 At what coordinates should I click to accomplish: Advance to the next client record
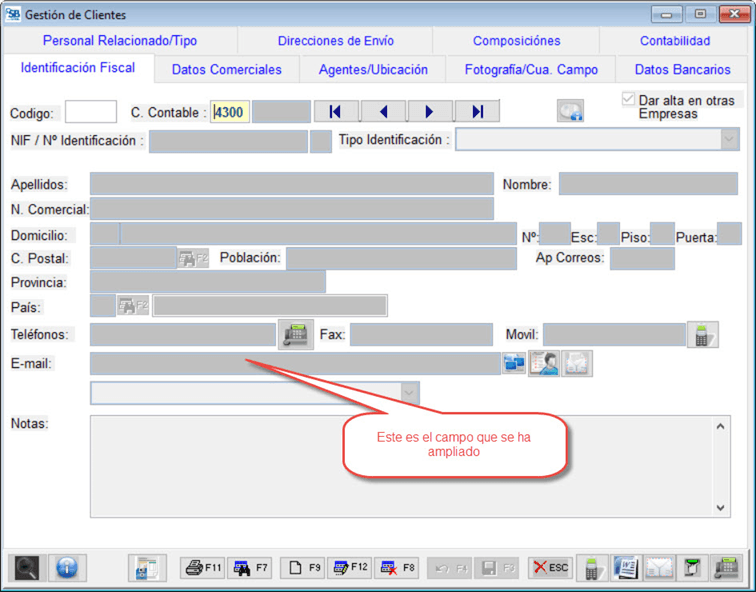coord(430,112)
